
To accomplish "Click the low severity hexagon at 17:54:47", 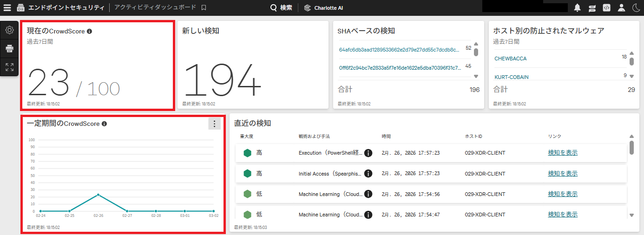I will [248, 215].
